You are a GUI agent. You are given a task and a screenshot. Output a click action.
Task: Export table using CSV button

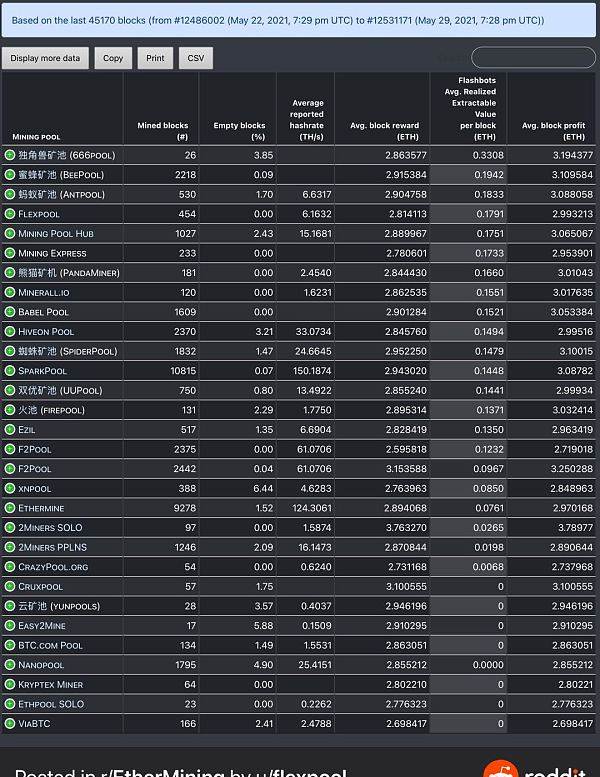(x=196, y=58)
